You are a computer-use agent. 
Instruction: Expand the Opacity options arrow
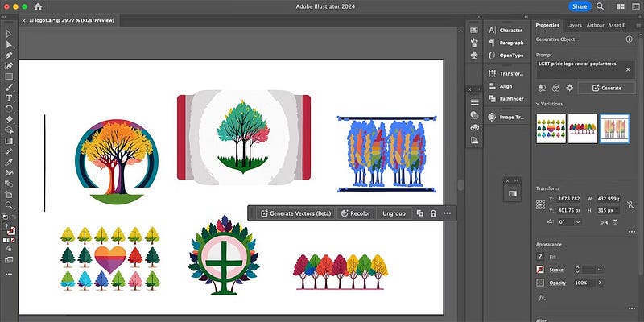coord(601,283)
